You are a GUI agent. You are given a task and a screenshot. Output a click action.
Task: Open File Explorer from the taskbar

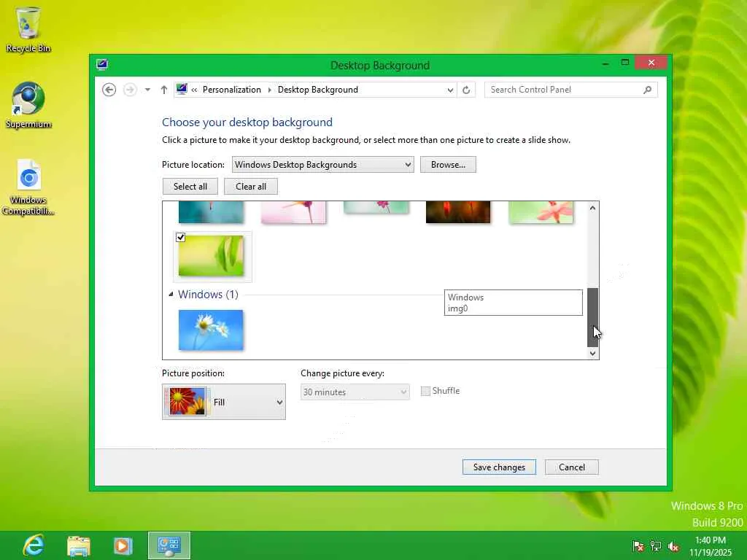pyautogui.click(x=79, y=545)
